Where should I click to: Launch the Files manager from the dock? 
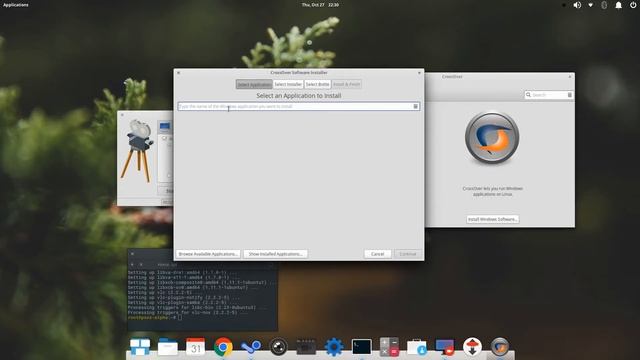[168, 347]
